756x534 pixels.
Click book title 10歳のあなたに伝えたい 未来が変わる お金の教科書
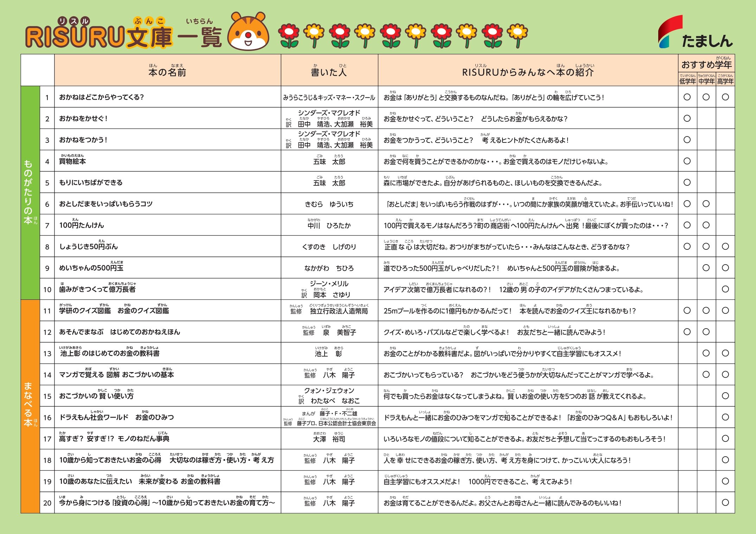[x=140, y=480]
